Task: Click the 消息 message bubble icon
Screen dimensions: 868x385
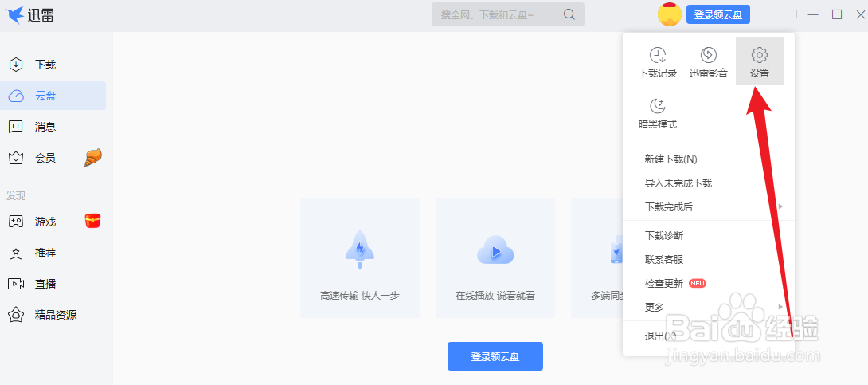Action: (x=16, y=127)
